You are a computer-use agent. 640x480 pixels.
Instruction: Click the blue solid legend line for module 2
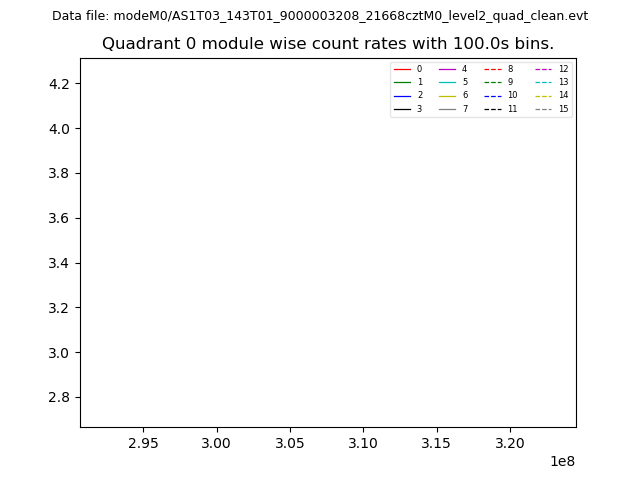click(x=402, y=95)
